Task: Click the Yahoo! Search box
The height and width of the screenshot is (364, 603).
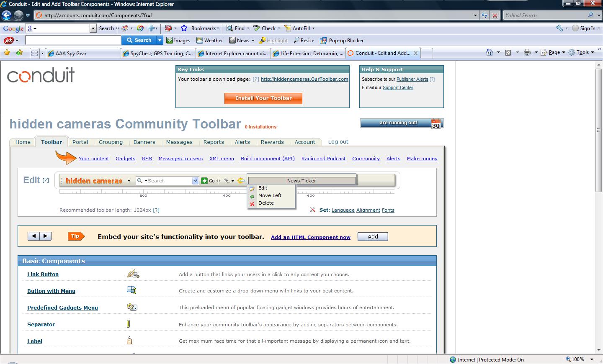Action: tap(545, 15)
